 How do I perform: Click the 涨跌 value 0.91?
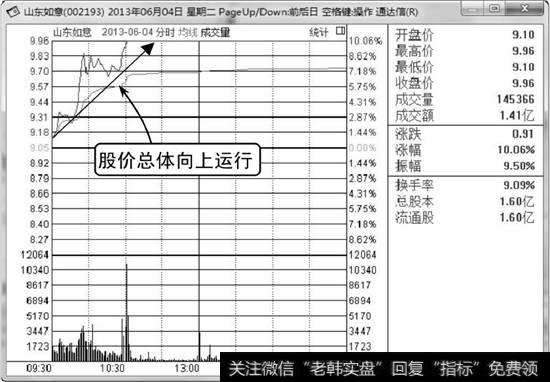(x=523, y=134)
